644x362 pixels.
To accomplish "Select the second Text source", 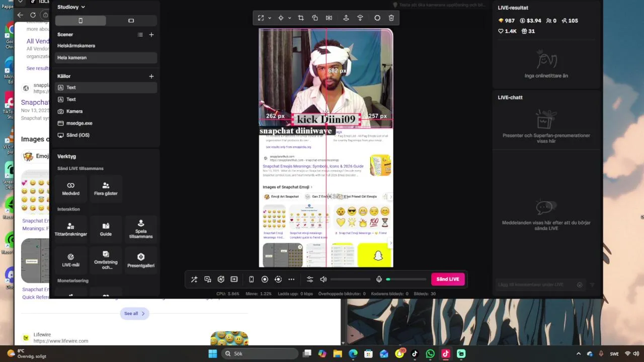I will click(106, 100).
